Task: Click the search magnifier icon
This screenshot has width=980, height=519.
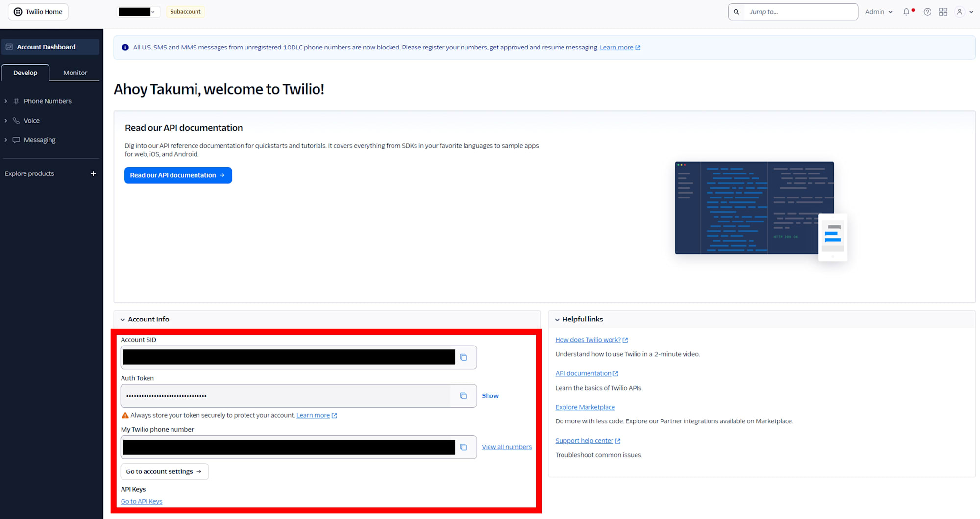Action: click(x=736, y=12)
